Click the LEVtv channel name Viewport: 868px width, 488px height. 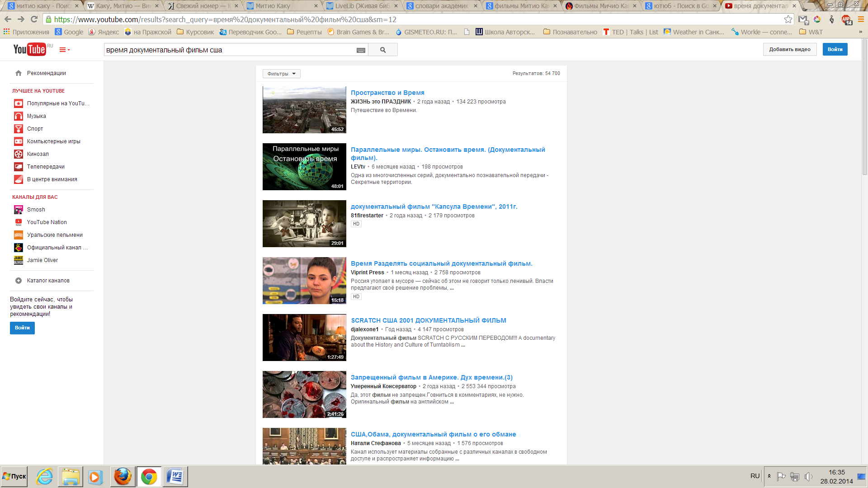point(358,167)
